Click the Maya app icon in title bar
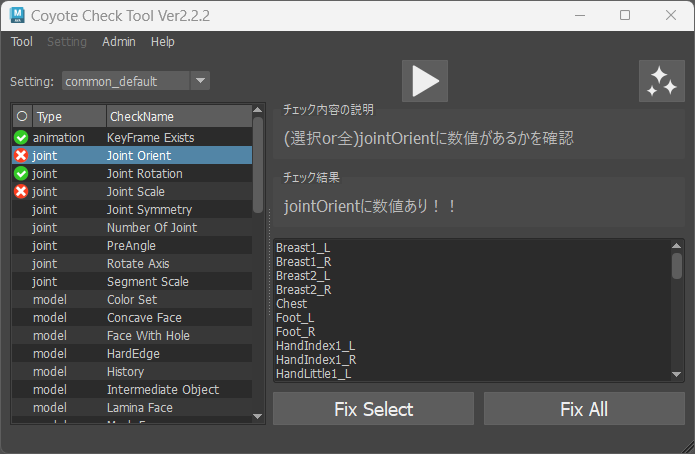695x454 pixels. [x=19, y=16]
